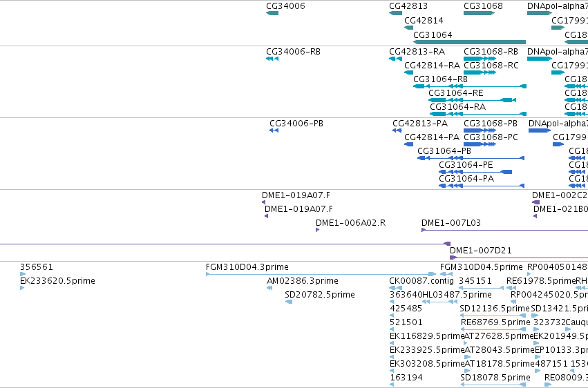Click the SD20782.5prime EST glyph
This screenshot has height=388, width=588.
coord(288,302)
